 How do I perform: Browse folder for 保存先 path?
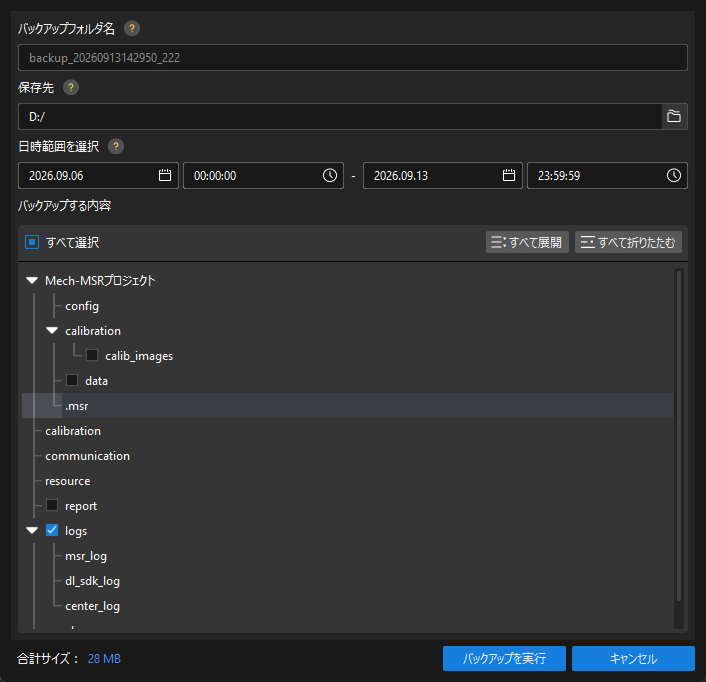[674, 116]
